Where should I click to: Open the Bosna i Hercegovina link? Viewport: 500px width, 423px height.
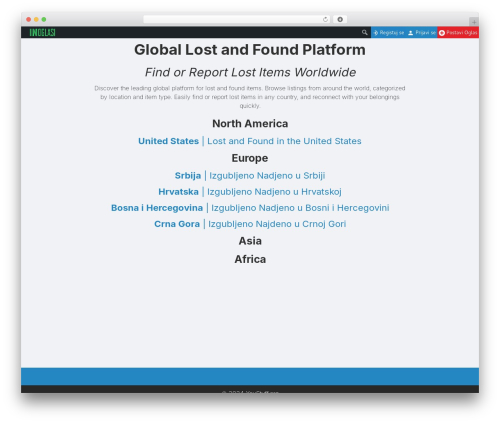click(157, 208)
